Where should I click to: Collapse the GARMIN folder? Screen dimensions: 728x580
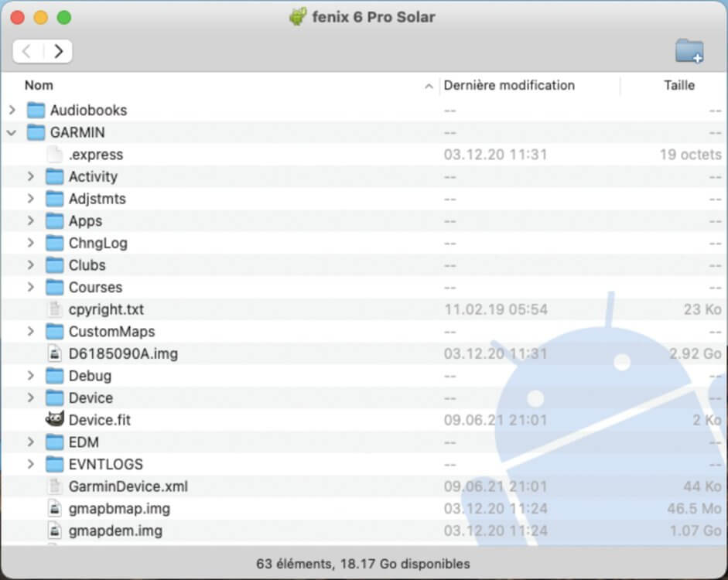pyautogui.click(x=12, y=133)
